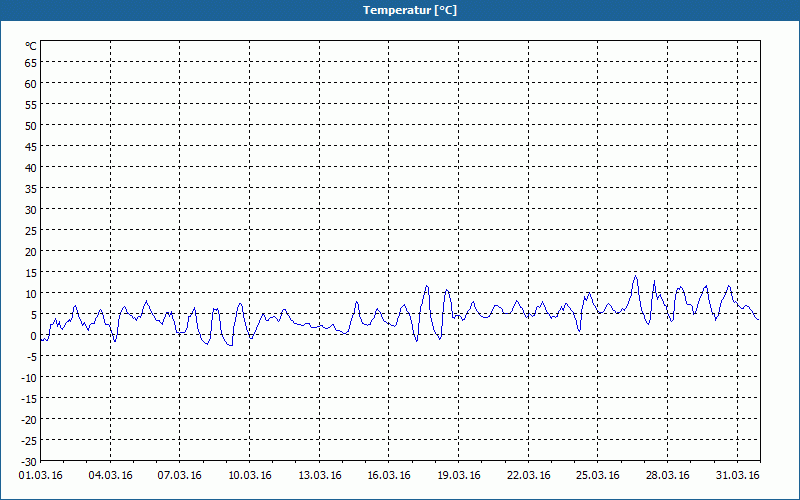800x500 pixels.
Task: Click the 'Temperatur [°C]' title bar
Action: (400, 10)
